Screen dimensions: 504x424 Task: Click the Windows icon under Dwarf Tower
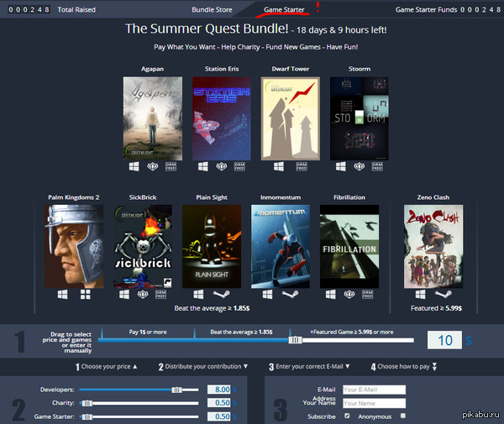(x=279, y=166)
